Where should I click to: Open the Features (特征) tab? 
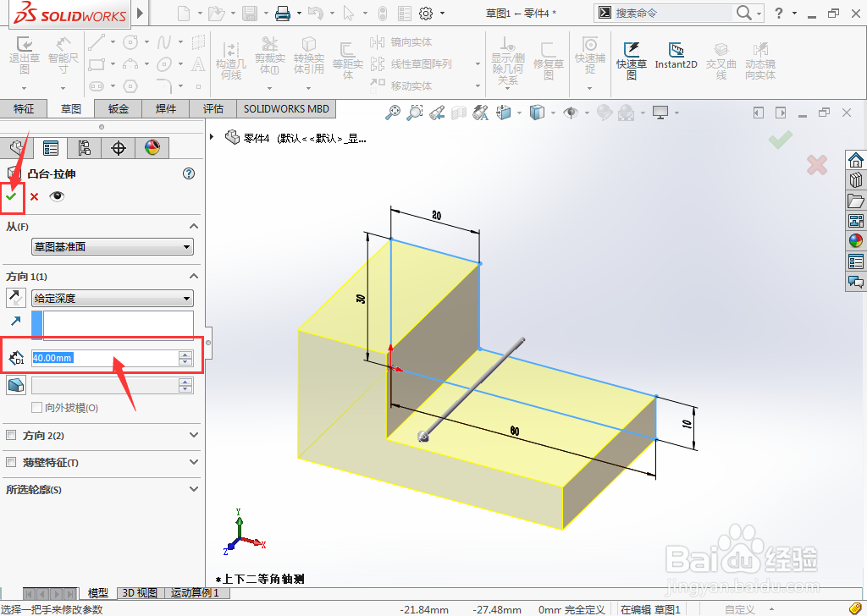point(23,109)
